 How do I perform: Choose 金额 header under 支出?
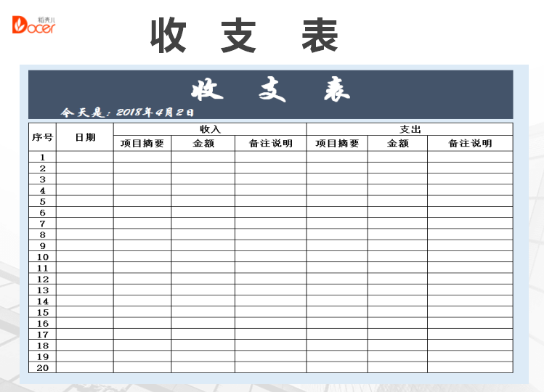pos(397,144)
